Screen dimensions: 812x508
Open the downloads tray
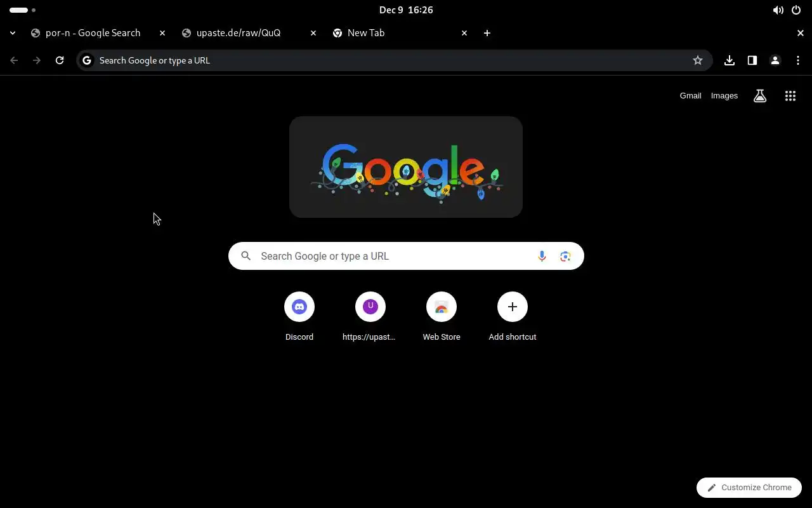coord(730,60)
